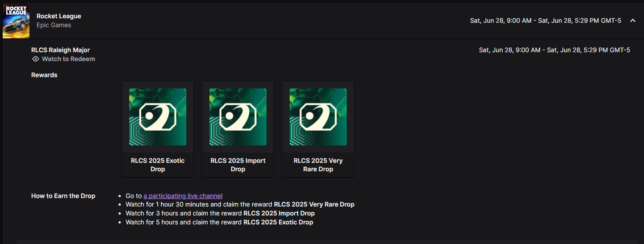Click the RLCS Raleigh Major campaign title
The width and height of the screenshot is (644, 244).
(x=61, y=50)
